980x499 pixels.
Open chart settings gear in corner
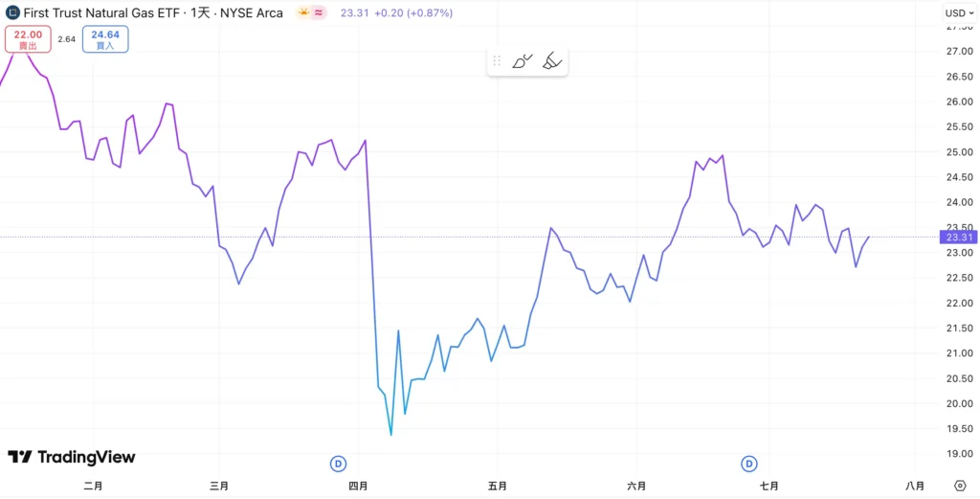click(x=959, y=486)
